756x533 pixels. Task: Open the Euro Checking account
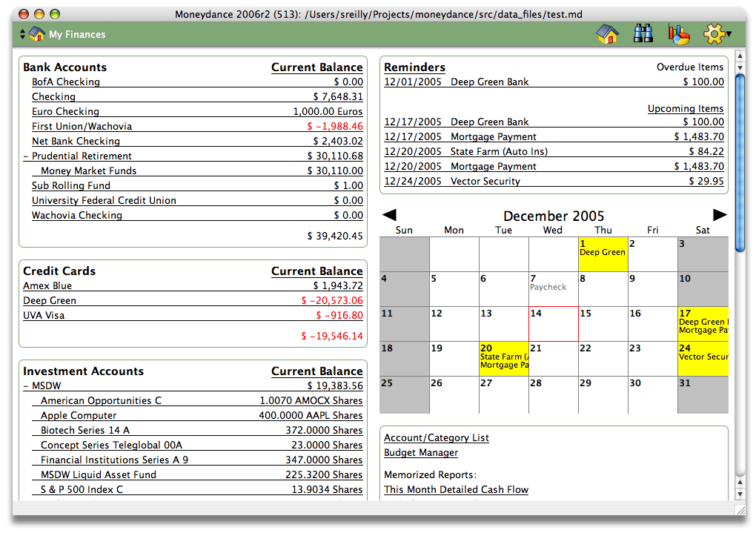(x=65, y=111)
